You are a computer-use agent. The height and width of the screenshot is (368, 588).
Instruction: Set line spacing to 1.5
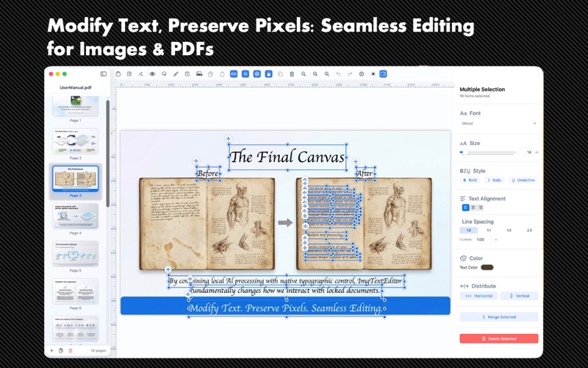click(509, 230)
